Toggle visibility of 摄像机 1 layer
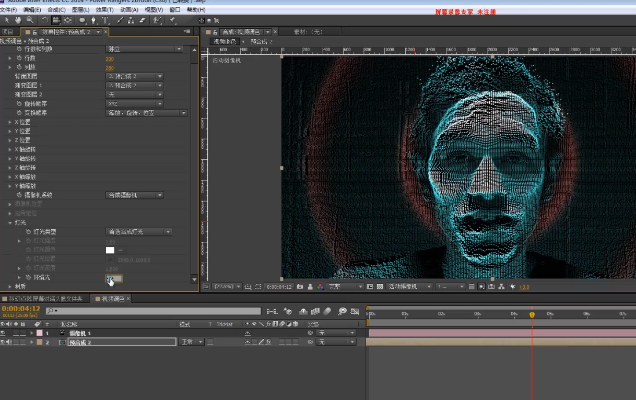Image resolution: width=636 pixels, height=400 pixels. pos(5,333)
